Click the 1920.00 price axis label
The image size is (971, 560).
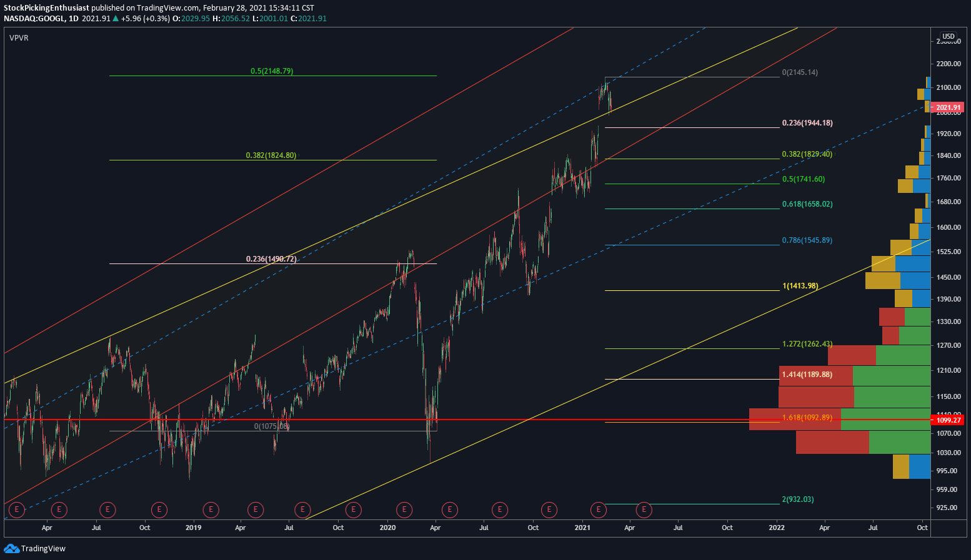click(x=949, y=134)
